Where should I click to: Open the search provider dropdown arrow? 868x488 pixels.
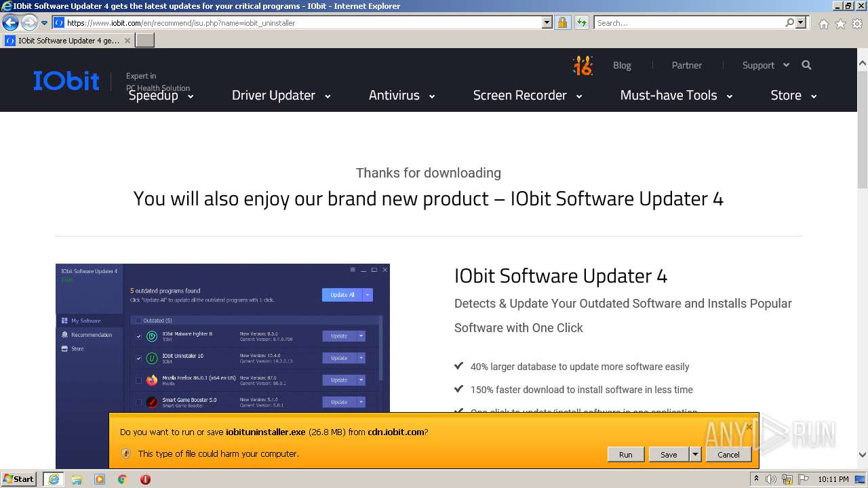click(801, 22)
